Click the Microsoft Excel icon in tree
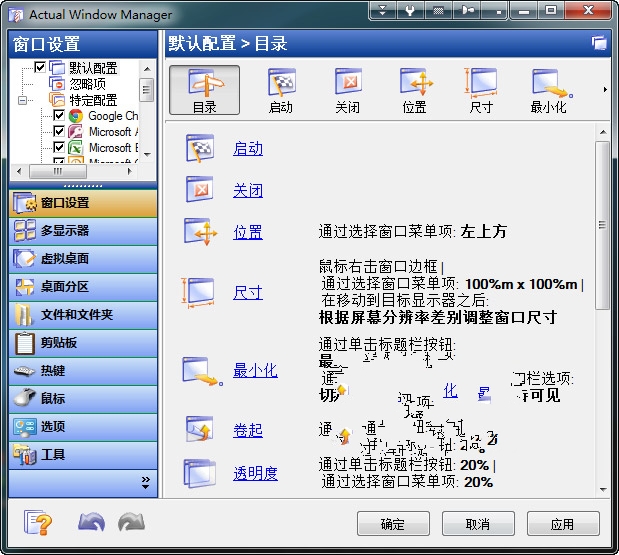Image resolution: width=619 pixels, height=555 pixels. 76,148
